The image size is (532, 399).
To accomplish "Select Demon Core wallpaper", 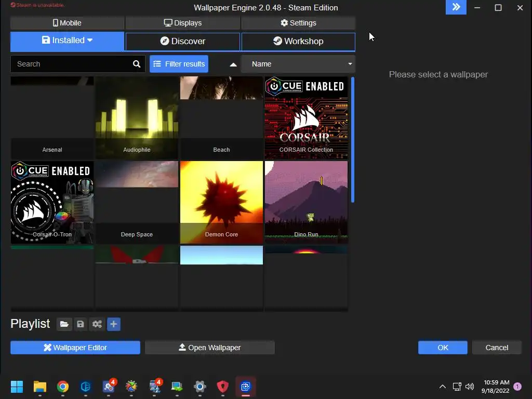I will coord(221,203).
